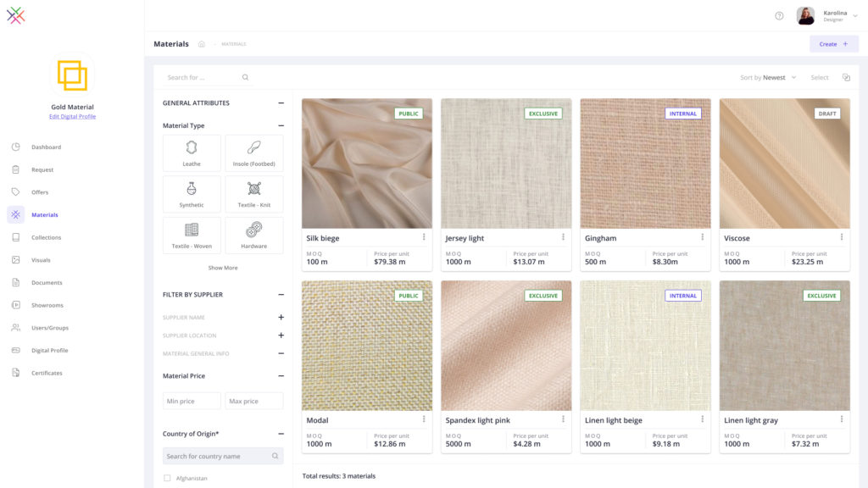Open the Gingham fabric thumbnail
This screenshot has height=488, width=868.
click(645, 164)
